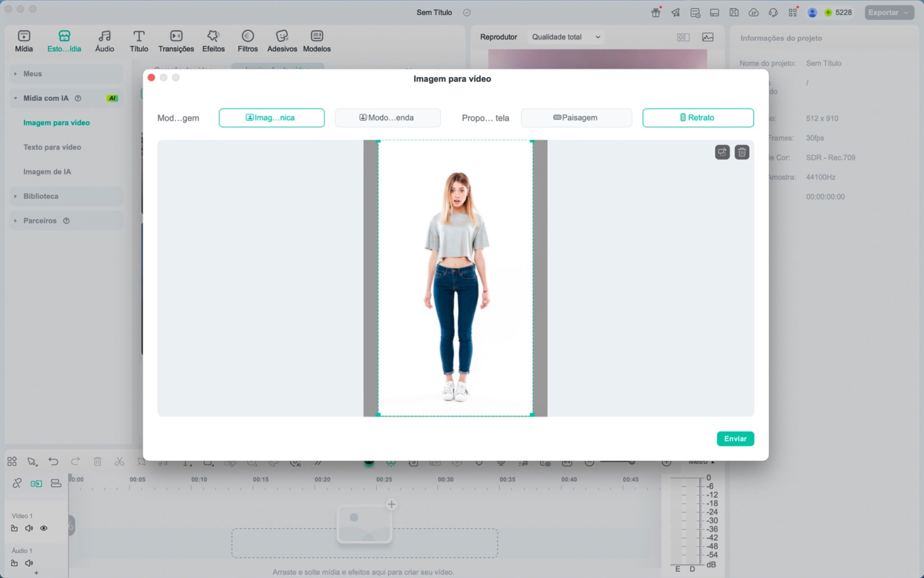Open the Mídia tab
924x578 pixels.
click(x=24, y=41)
